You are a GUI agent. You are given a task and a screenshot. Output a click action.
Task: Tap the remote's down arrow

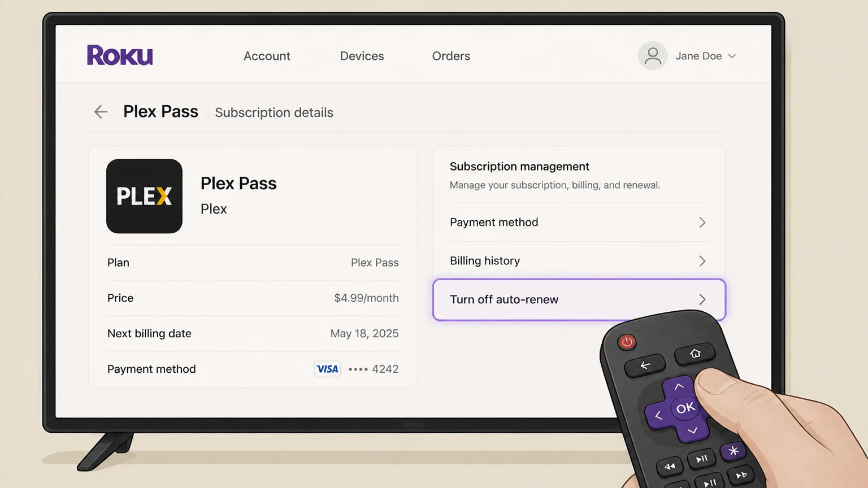tap(692, 431)
